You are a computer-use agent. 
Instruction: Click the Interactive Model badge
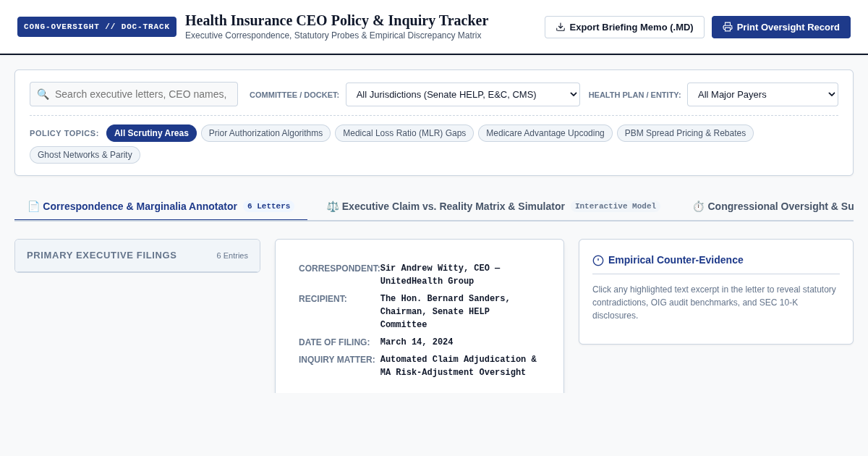coord(616,206)
